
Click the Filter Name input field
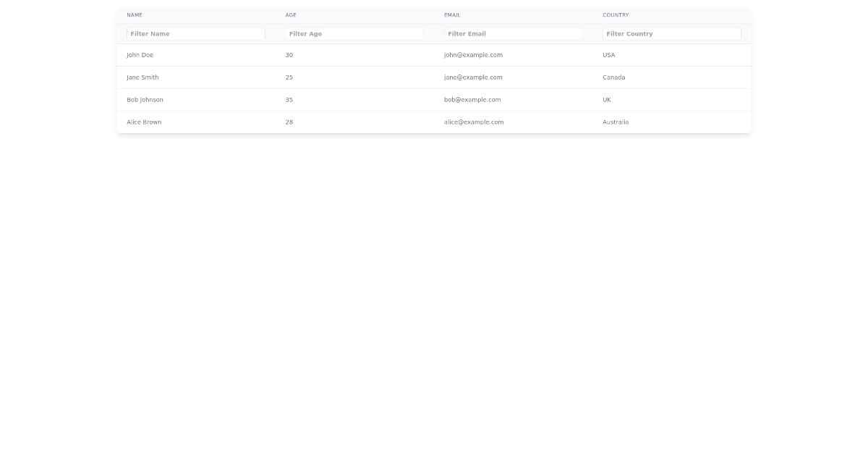coord(195,33)
